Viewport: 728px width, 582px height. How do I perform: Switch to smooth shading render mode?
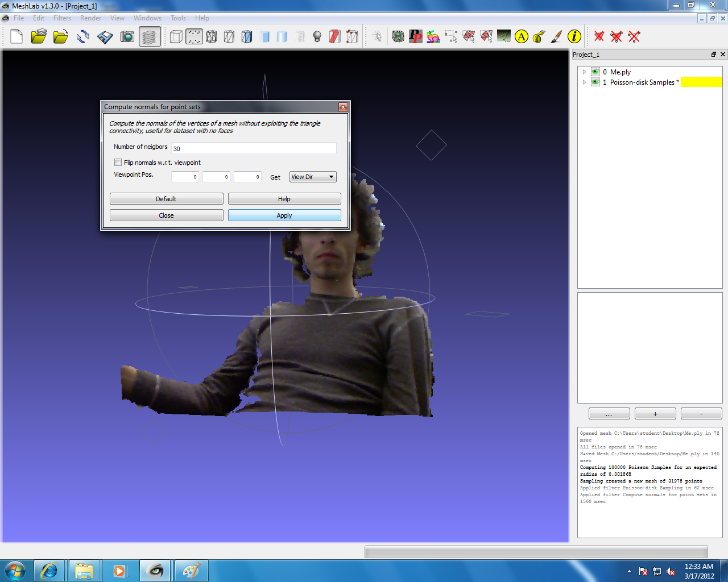(282, 37)
